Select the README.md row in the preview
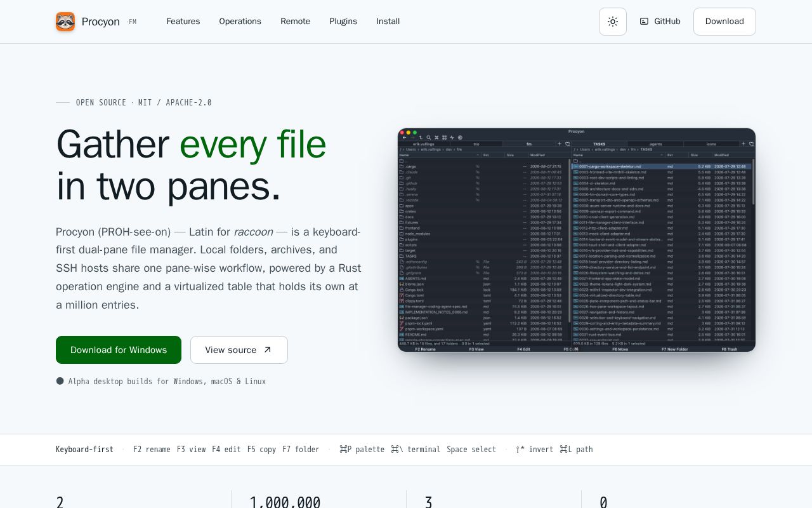The width and height of the screenshot is (812, 508). pos(484,335)
